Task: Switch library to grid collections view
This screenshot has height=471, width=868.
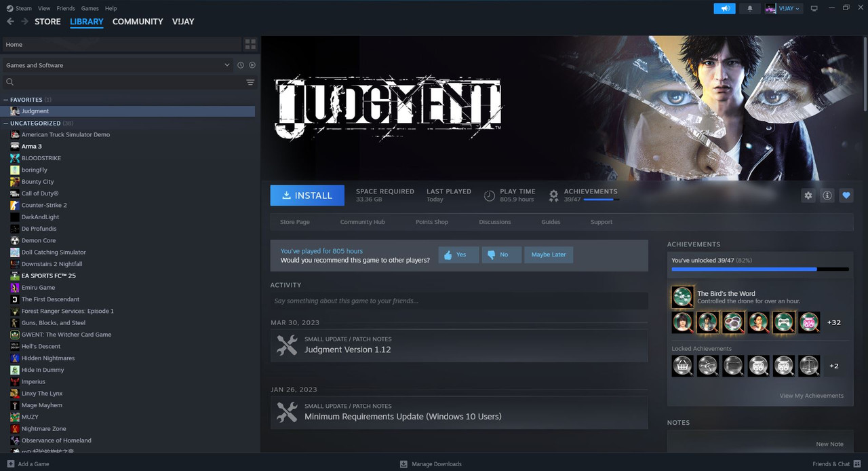Action: 250,44
